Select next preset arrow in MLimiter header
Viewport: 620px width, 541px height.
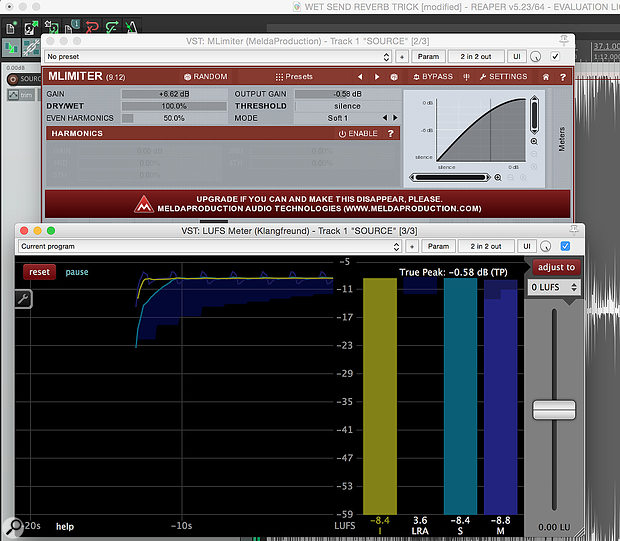click(376, 77)
